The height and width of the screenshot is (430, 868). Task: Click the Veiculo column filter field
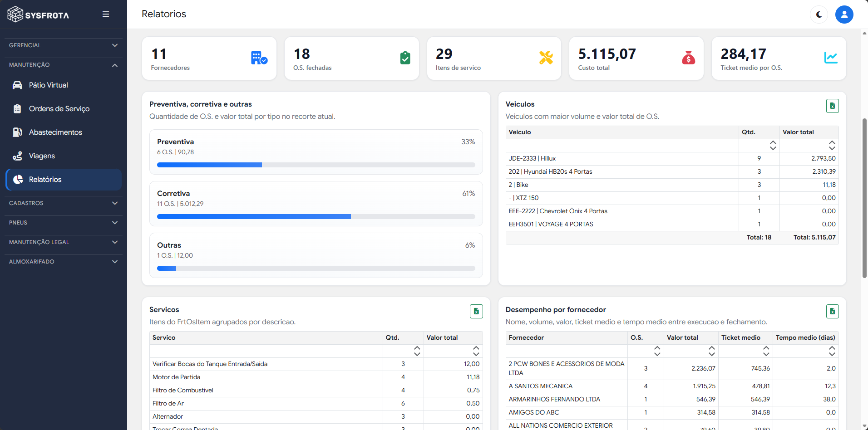tap(622, 146)
